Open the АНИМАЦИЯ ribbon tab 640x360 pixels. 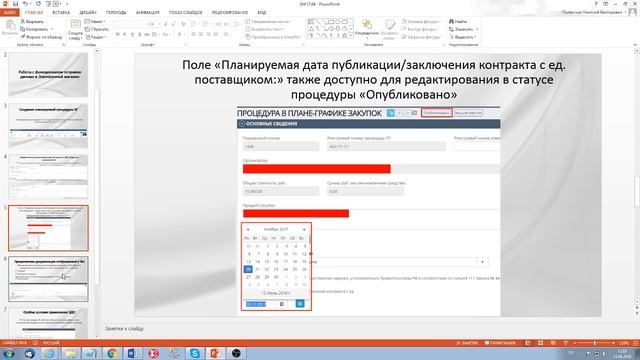[x=147, y=12]
